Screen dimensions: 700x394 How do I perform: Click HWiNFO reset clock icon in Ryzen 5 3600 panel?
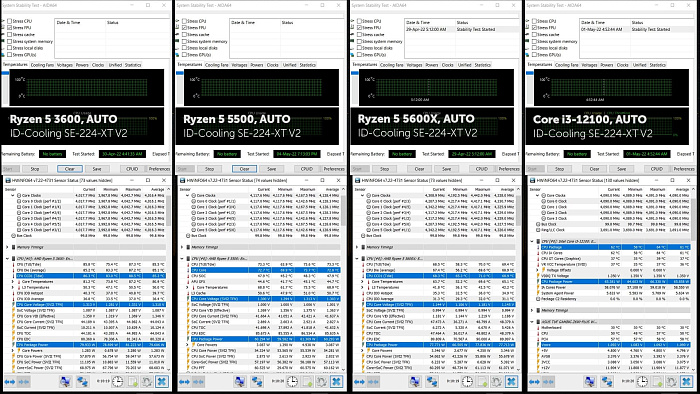point(117,382)
